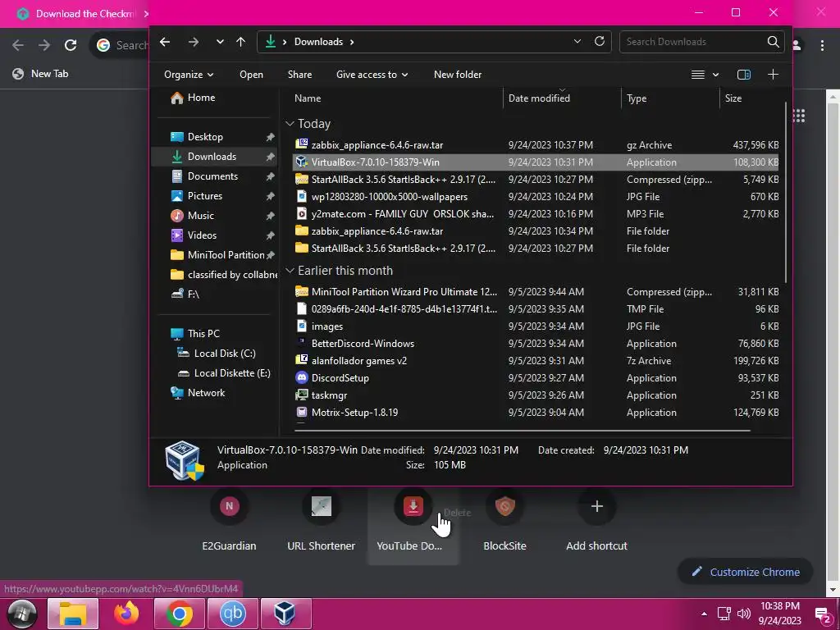This screenshot has width=840, height=630.
Task: Open Local Disk (C:)
Action: (x=217, y=353)
